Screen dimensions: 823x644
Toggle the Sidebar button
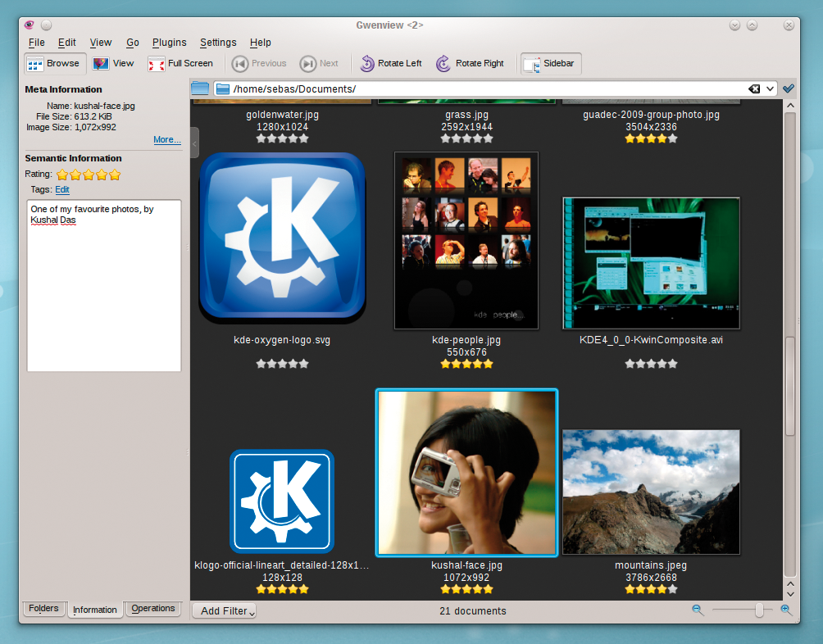(551, 63)
